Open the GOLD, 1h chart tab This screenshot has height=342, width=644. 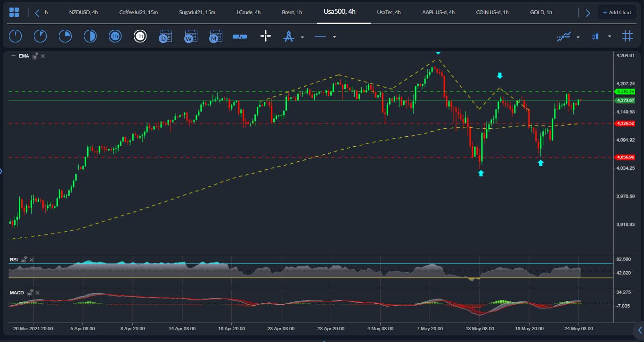541,12
